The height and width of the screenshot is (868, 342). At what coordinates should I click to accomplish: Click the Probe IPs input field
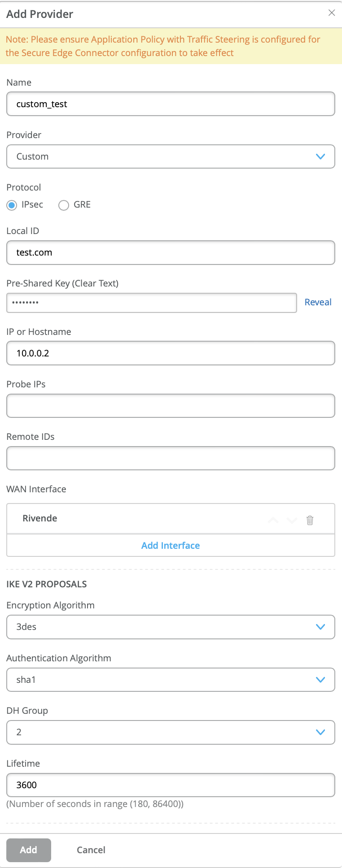pyautogui.click(x=171, y=406)
